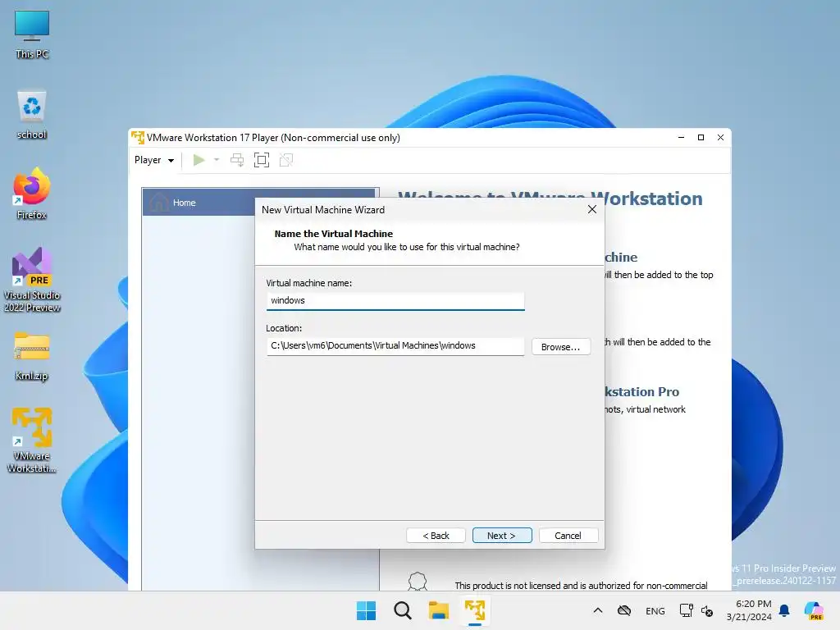Close the New Virtual Machine Wizard dialog
The height and width of the screenshot is (630, 840).
point(592,209)
